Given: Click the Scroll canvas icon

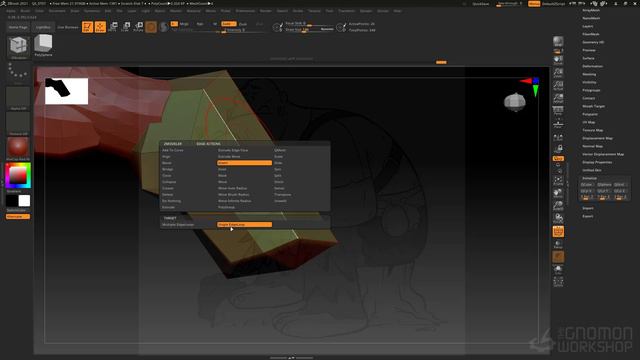Looking at the screenshot, I should point(558,60).
